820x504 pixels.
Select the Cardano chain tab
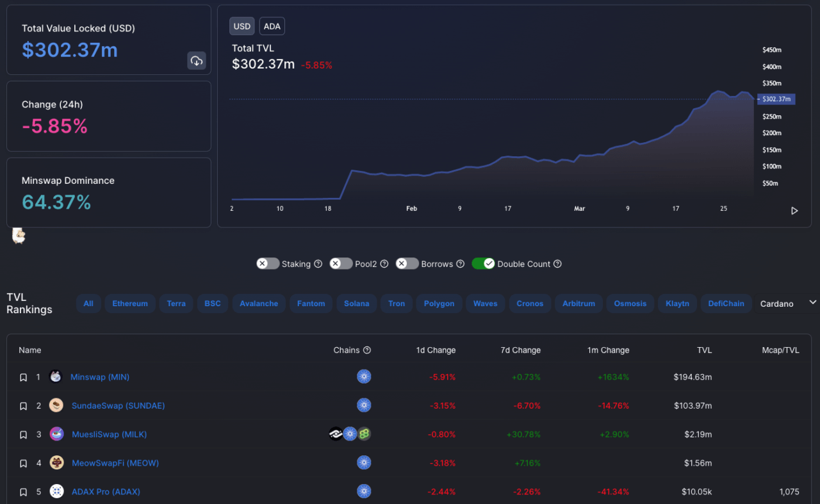pyautogui.click(x=777, y=304)
